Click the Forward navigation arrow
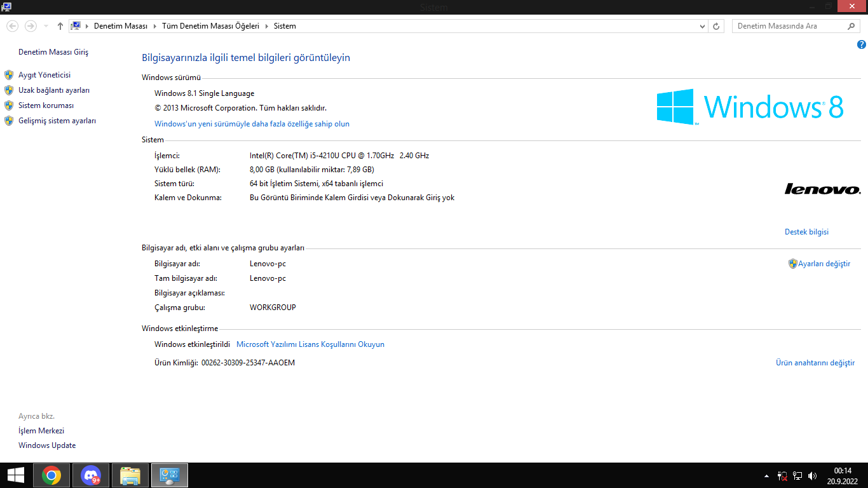The image size is (868, 488). [x=30, y=26]
